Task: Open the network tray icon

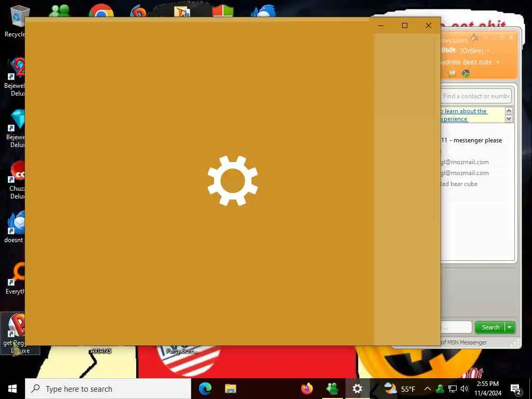Action: pos(453,389)
